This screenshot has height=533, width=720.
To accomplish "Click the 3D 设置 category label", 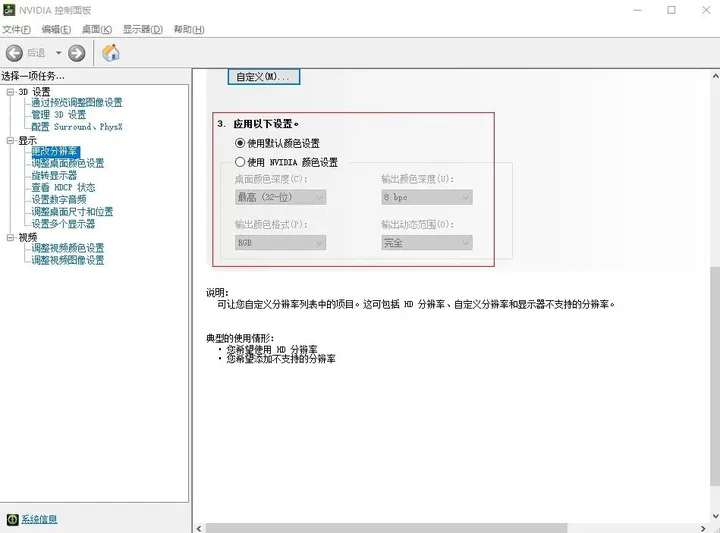I will pyautogui.click(x=34, y=92).
